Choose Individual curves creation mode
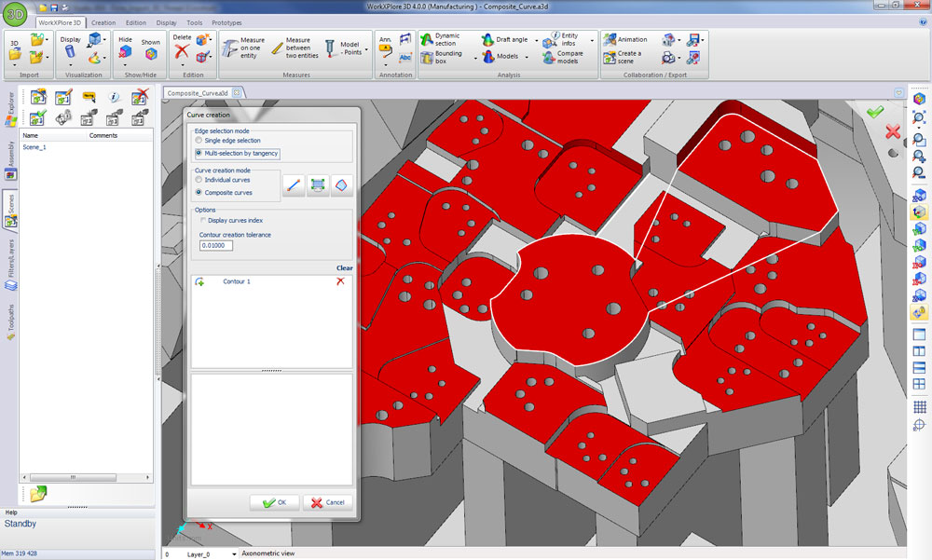932x560 pixels. click(199, 180)
